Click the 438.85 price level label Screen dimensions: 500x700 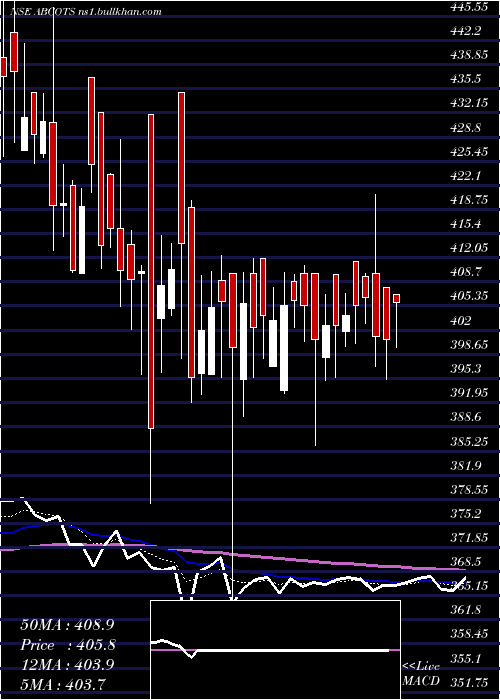[467, 55]
